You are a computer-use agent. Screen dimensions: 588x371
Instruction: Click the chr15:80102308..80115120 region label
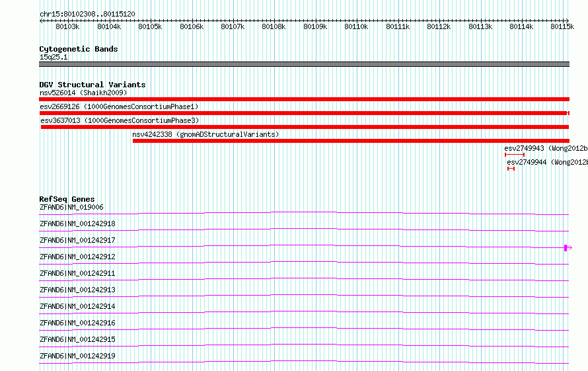(87, 14)
